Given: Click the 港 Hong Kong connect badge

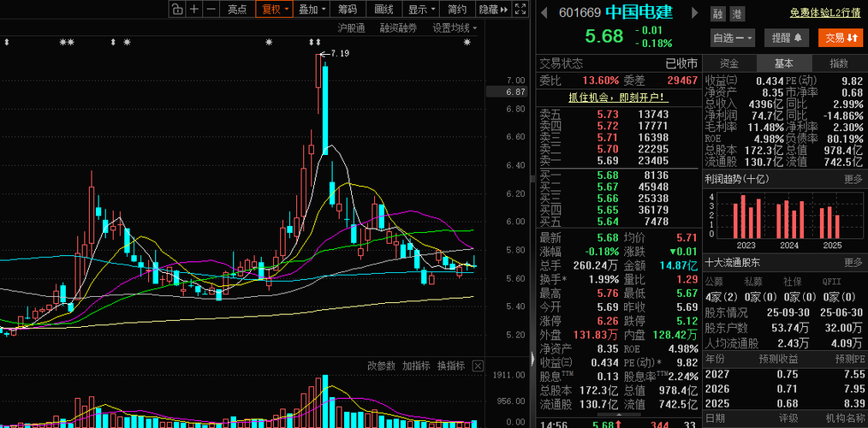Looking at the screenshot, I should [x=737, y=13].
